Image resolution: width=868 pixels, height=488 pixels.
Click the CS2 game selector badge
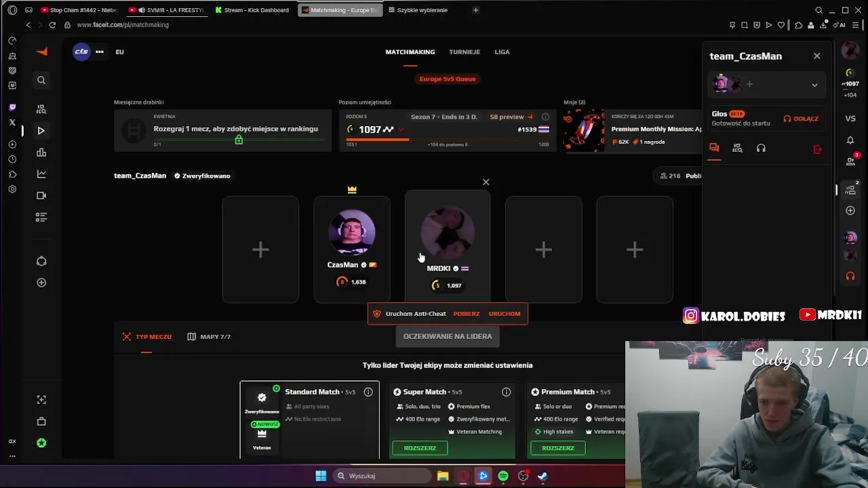pos(81,52)
